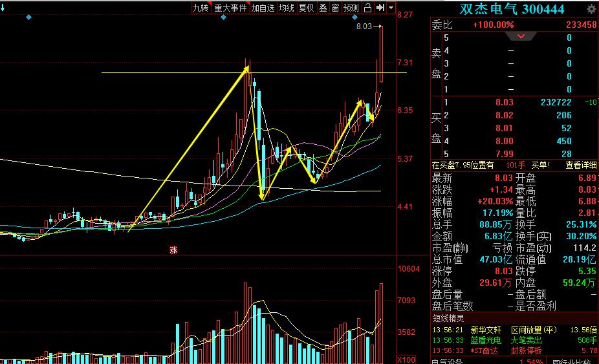This screenshot has width=599, height=364.
Task: Click the middle blue diamond event marker
Action: point(223,17)
